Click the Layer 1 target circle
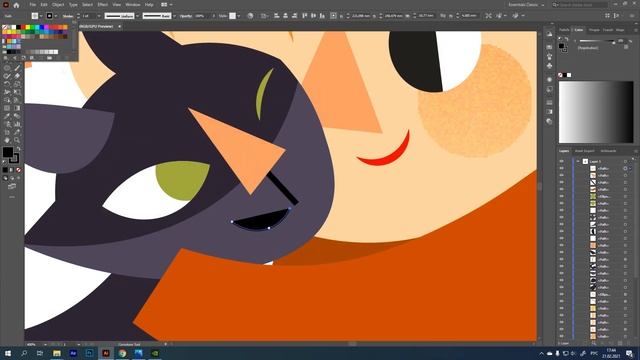The image size is (640, 360). tap(625, 161)
